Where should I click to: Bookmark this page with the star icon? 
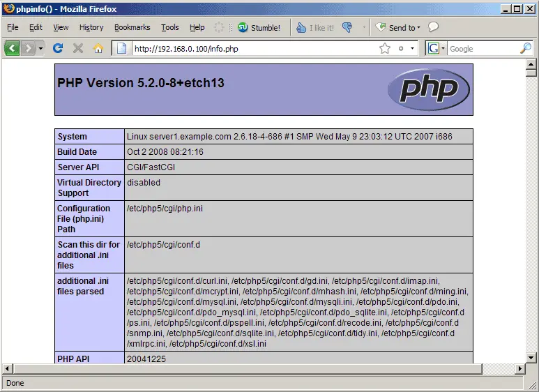(385, 49)
